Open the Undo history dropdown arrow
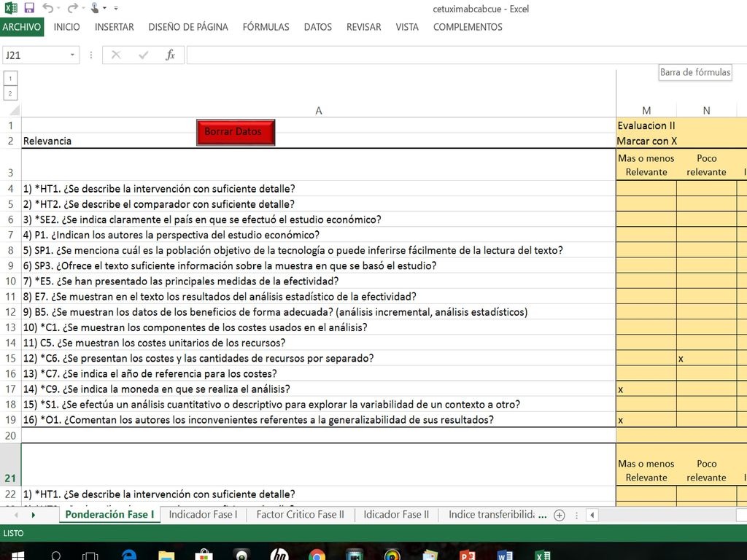Viewport: 747px width, 560px height. pos(58,8)
